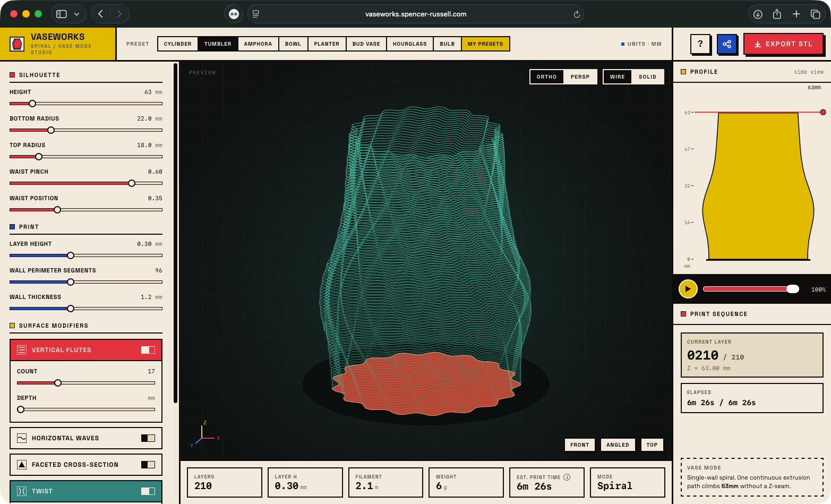Click the Twist modifier icon
Image resolution: width=831 pixels, height=504 pixels.
click(22, 491)
